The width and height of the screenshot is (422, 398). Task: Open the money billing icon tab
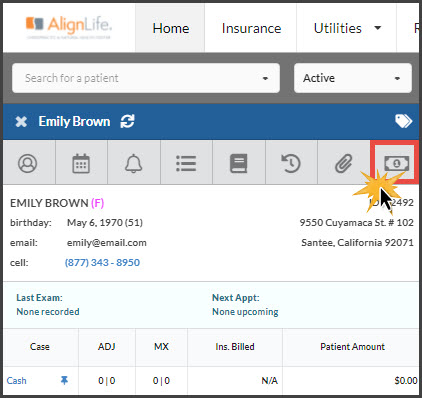pyautogui.click(x=396, y=163)
